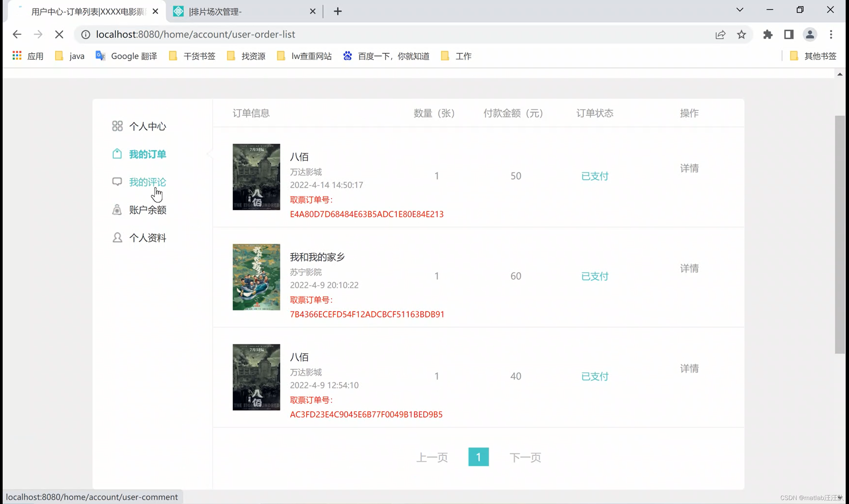Screen dimensions: 849x504
Task: Click the personal profile person icon
Action: coord(117,237)
